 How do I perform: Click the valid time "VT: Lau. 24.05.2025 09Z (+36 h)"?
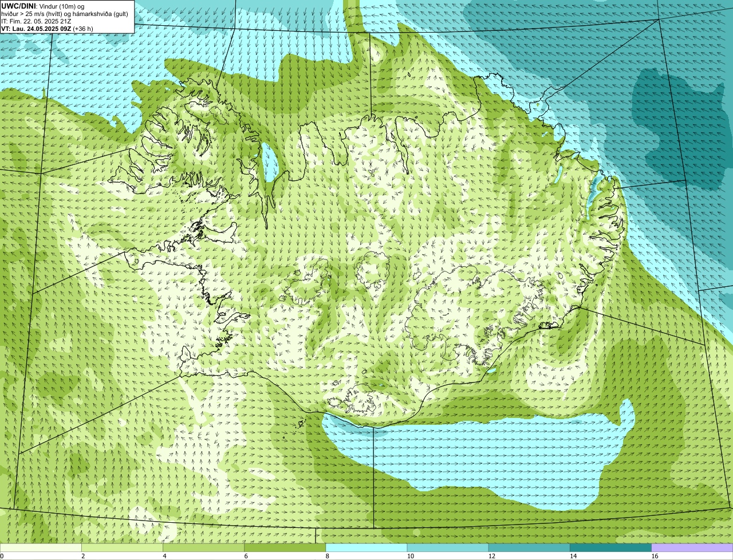47,28
